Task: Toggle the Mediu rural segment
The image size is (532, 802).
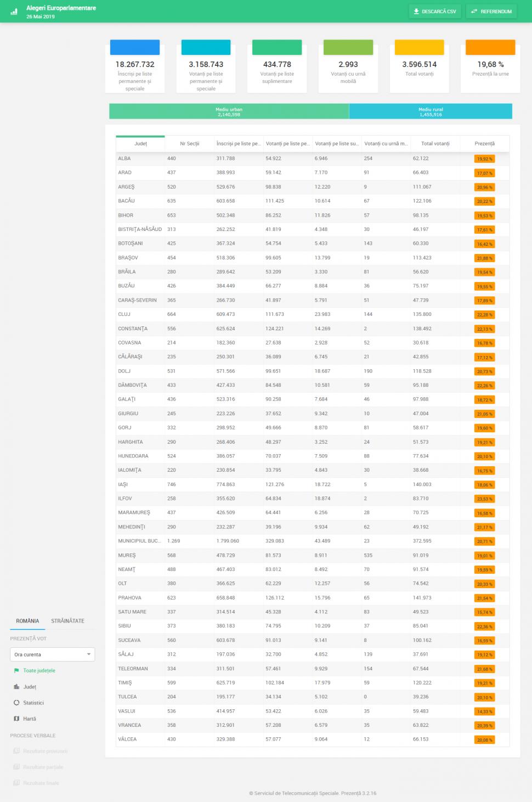Action: (431, 112)
